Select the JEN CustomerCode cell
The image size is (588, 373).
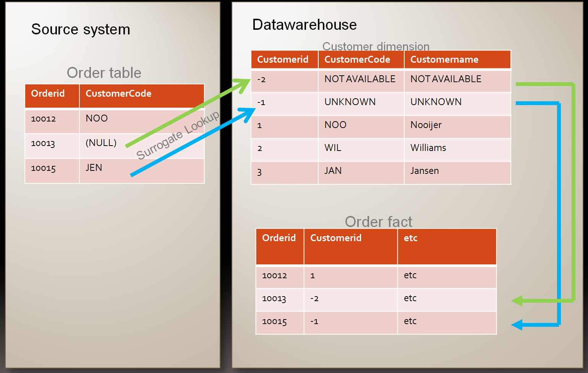click(93, 167)
